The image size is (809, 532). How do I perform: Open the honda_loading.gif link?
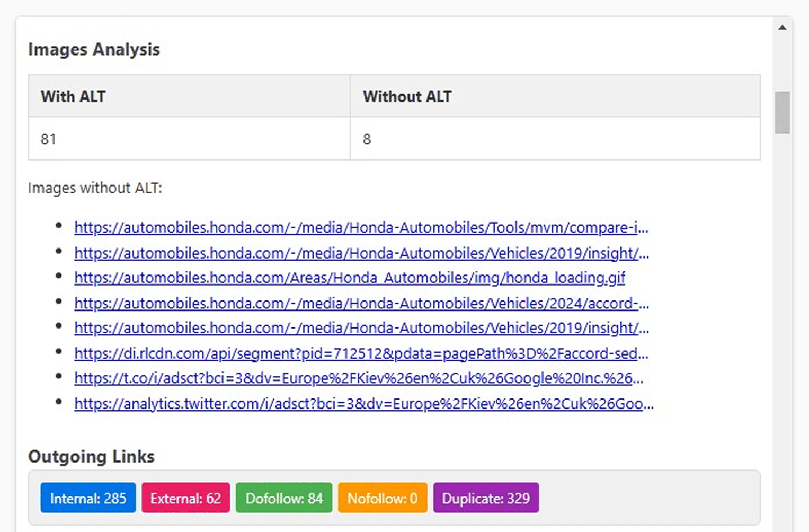pyautogui.click(x=349, y=278)
